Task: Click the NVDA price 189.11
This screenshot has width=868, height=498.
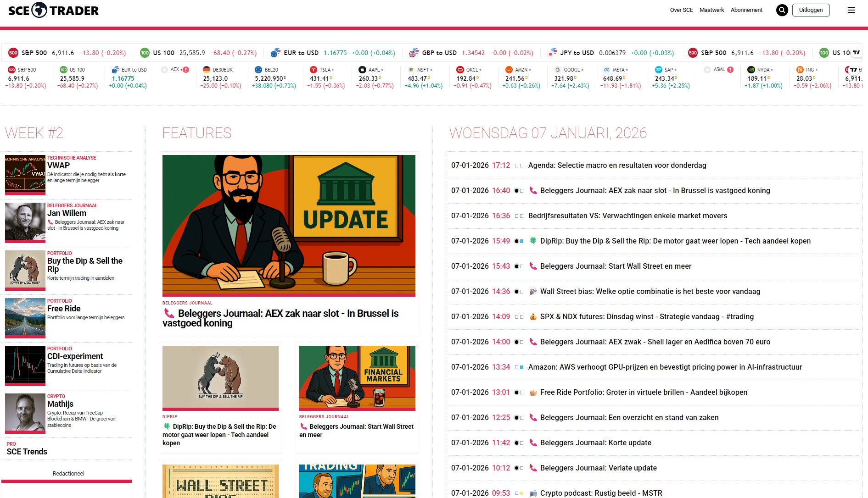Action: coord(757,78)
